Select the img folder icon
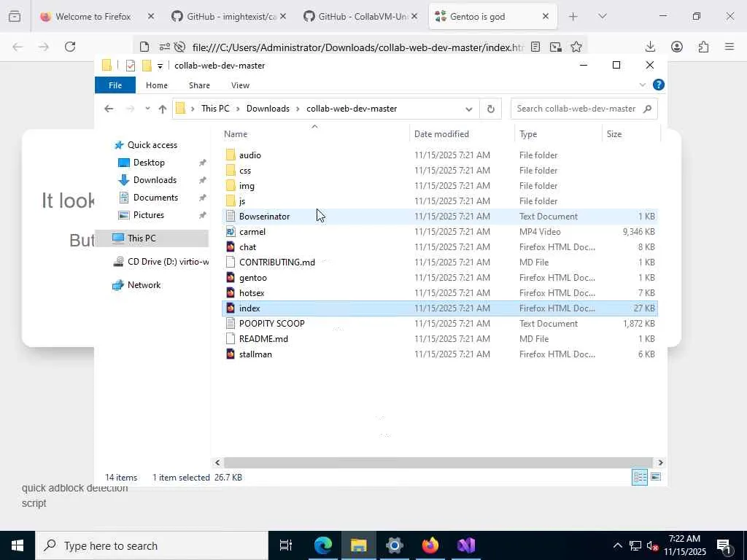The image size is (747, 560). tap(231, 186)
